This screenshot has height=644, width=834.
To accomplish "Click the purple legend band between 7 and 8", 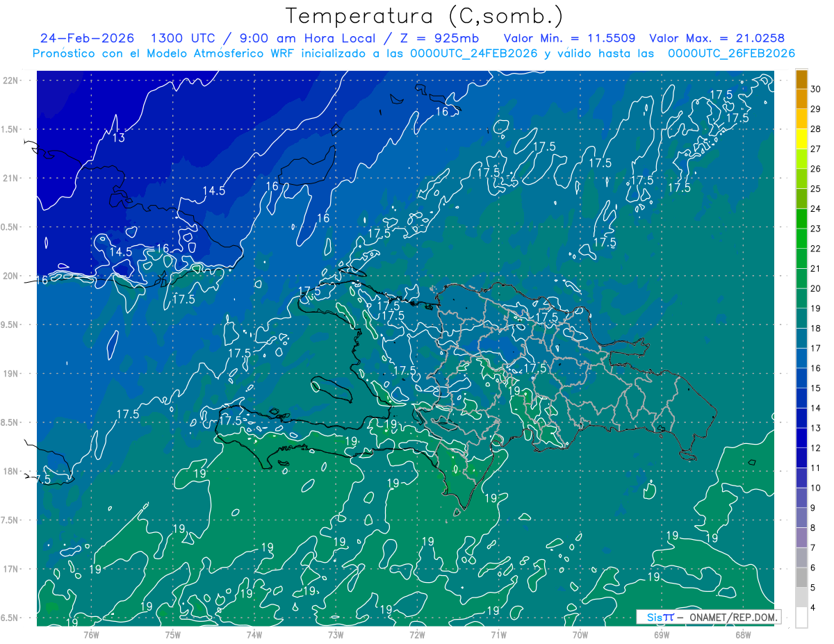I will 801,538.
